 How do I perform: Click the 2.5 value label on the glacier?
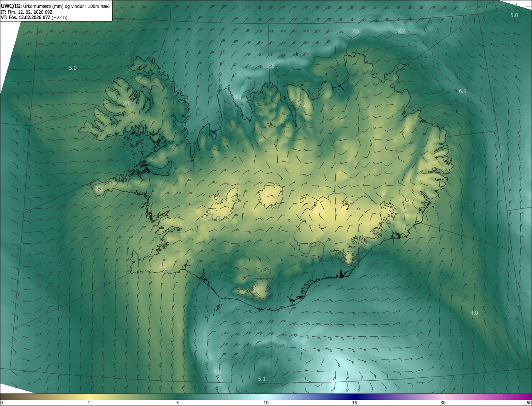[x=256, y=290]
